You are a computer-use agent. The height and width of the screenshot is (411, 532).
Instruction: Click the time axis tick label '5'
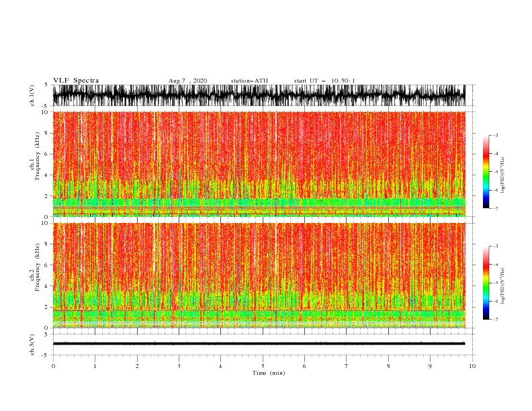263,366
